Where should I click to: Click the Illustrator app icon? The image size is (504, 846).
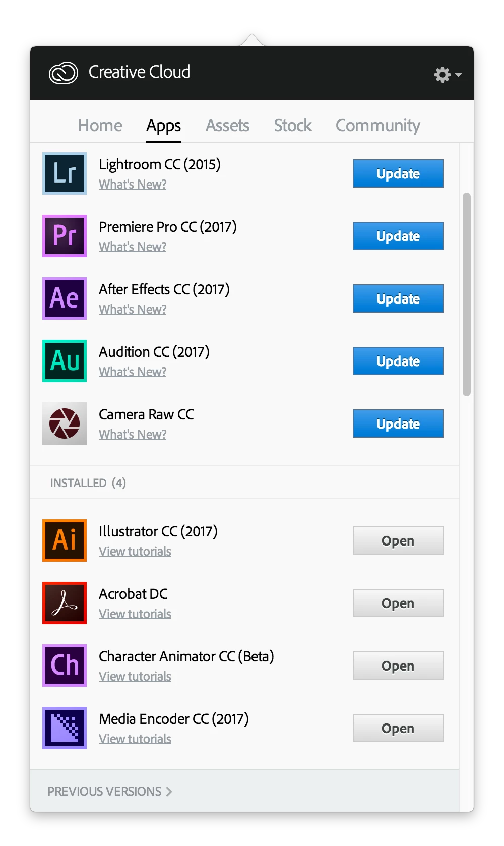65,540
